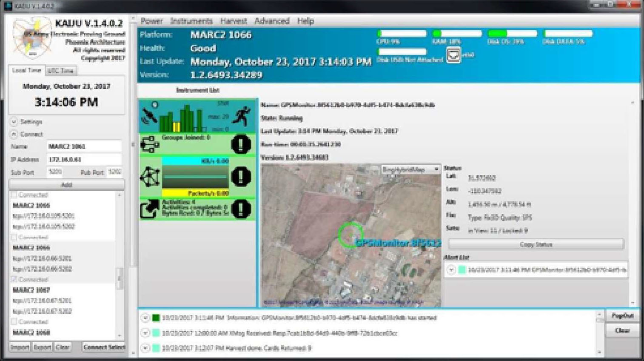Switch to the UTC Time tab
This screenshot has width=644, height=361.
point(61,71)
